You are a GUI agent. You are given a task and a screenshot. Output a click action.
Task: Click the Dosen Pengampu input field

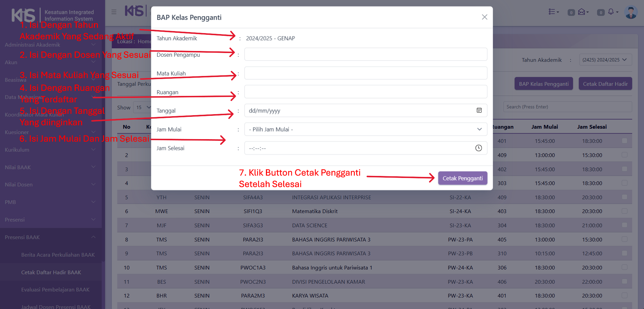[x=366, y=54]
